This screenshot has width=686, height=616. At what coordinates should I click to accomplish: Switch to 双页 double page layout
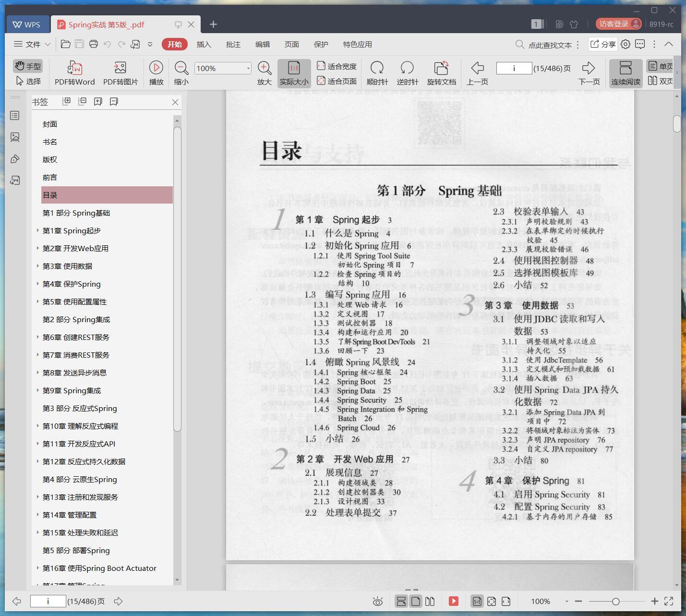[x=660, y=81]
